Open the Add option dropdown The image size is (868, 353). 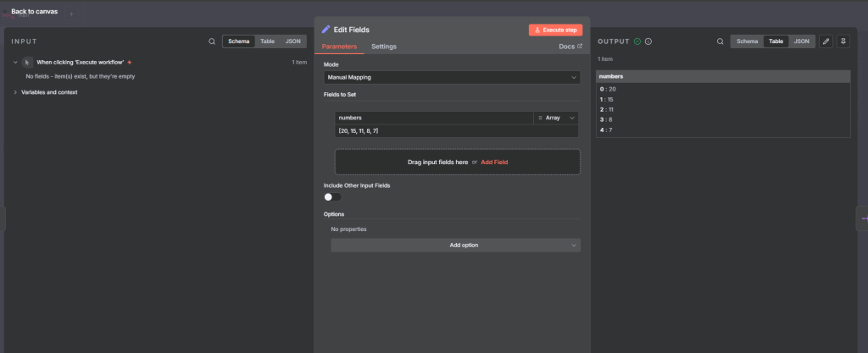coord(455,245)
